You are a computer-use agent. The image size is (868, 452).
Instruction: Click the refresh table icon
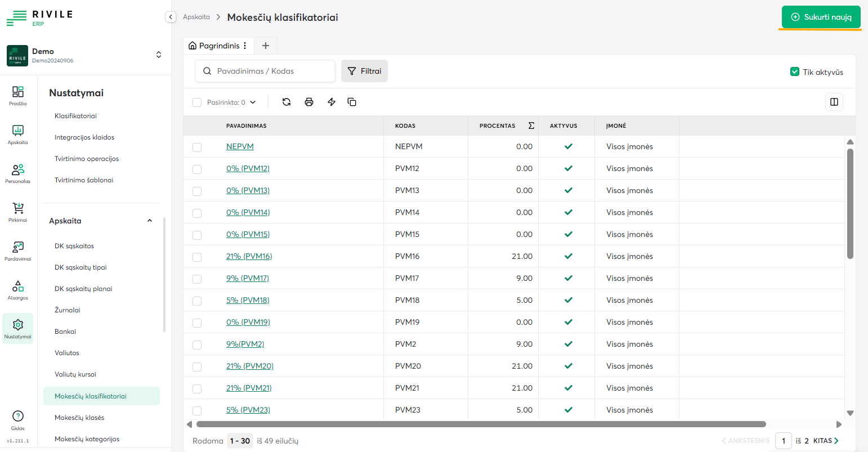[287, 102]
